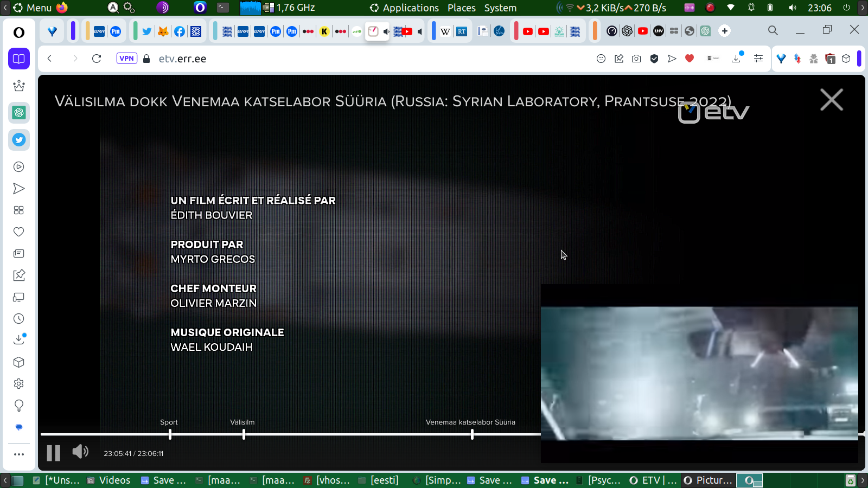Close the video overlay with X

click(x=831, y=100)
